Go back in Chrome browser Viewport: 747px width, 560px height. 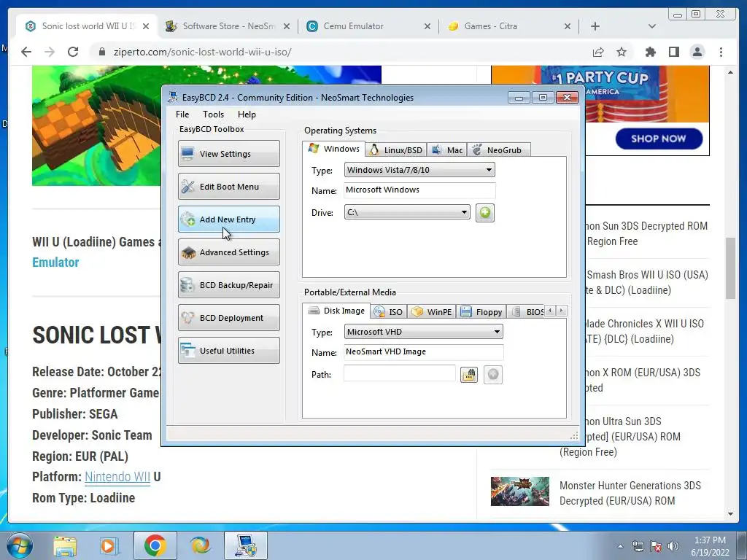[26, 52]
